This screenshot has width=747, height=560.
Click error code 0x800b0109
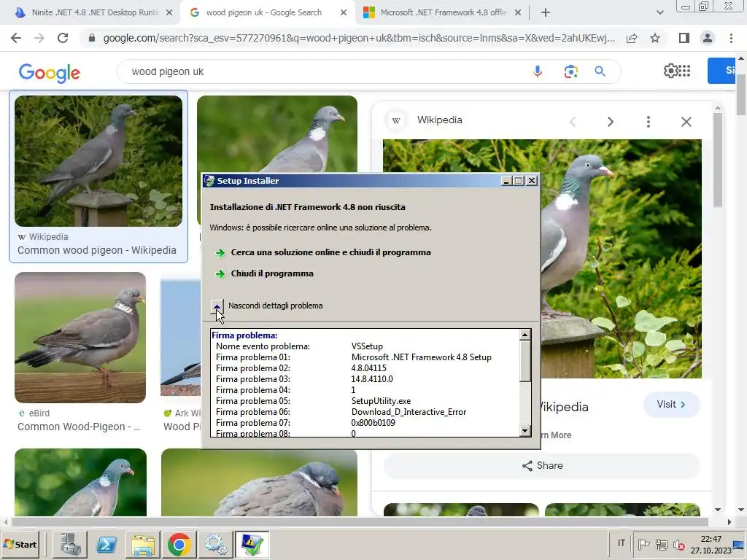373,423
